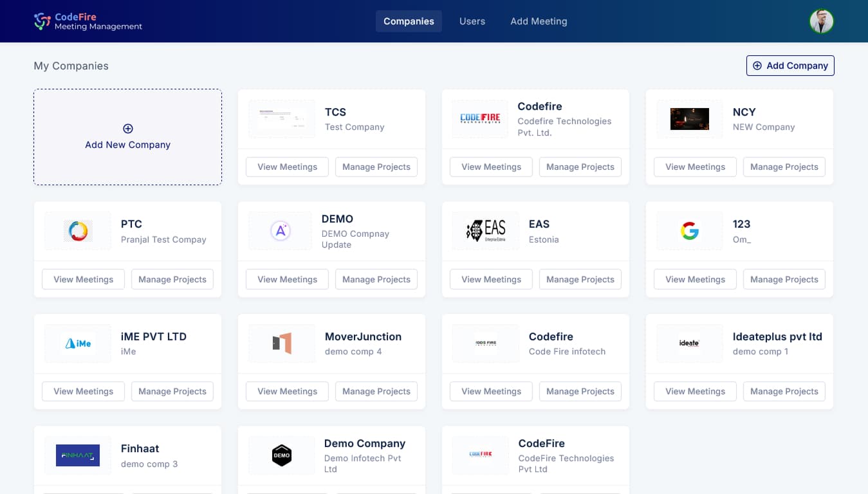Screen dimensions: 868x494
Task: Click the 'Code Fire infotech' text
Action: tap(567, 351)
